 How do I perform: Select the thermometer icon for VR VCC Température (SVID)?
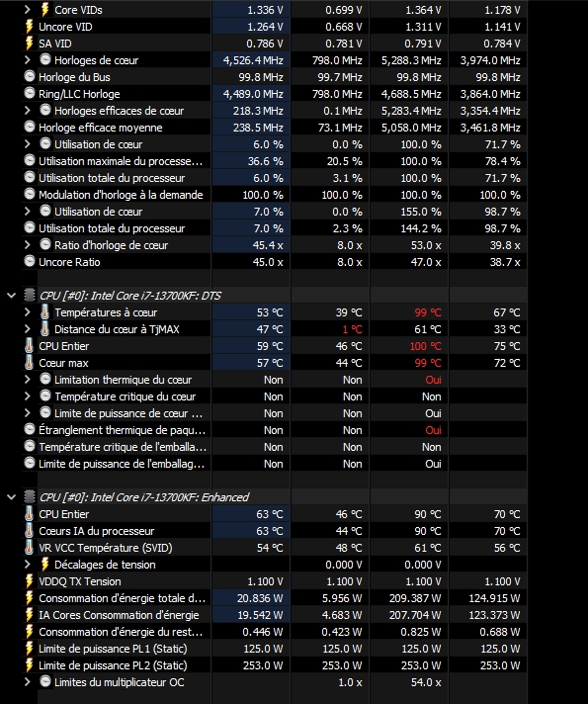(x=30, y=548)
